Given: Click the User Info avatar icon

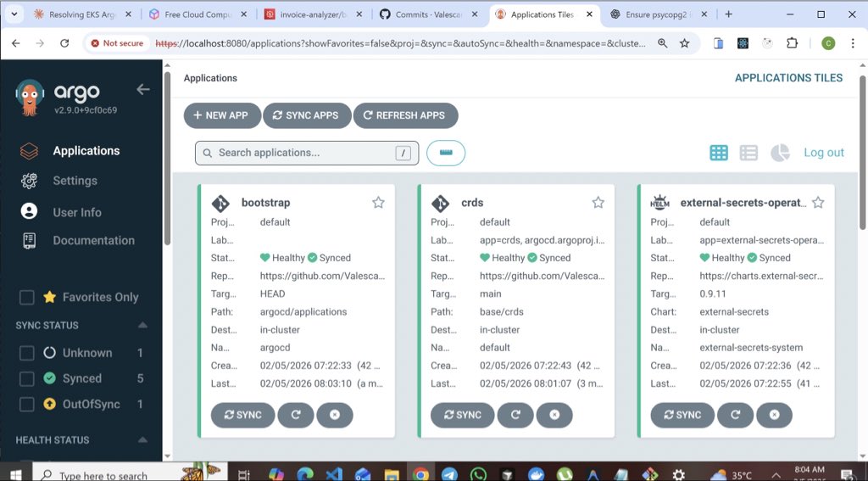Looking at the screenshot, I should coord(29,211).
